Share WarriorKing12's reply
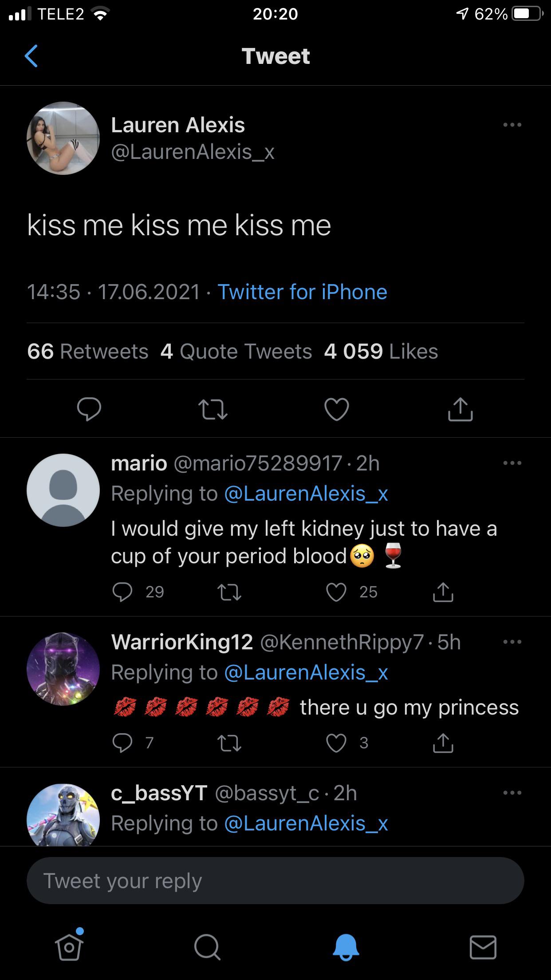This screenshot has width=551, height=980. pos(443,743)
